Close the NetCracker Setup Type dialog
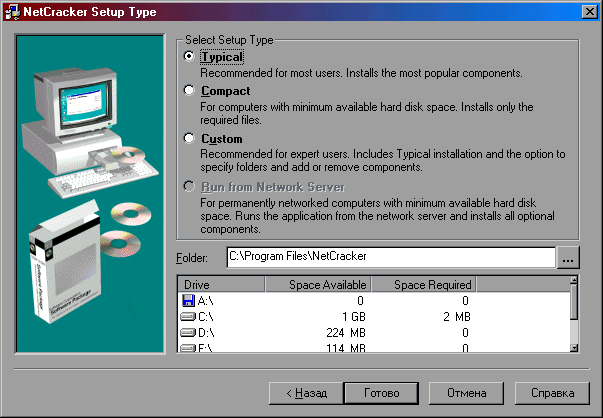 [x=590, y=12]
